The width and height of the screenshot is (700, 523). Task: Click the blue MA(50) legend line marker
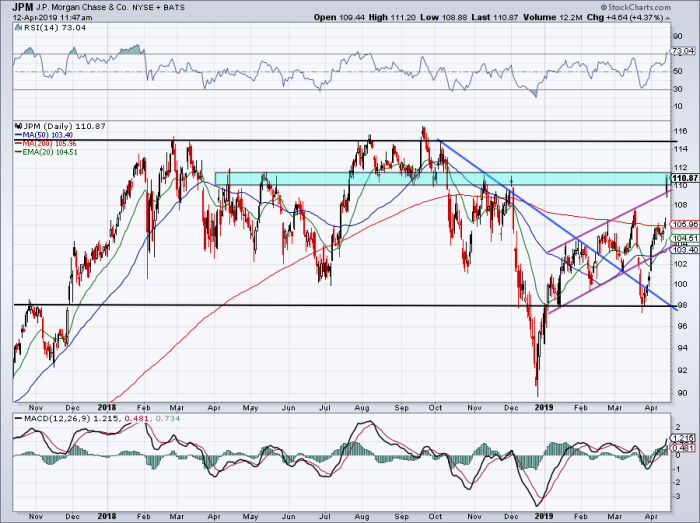point(17,135)
